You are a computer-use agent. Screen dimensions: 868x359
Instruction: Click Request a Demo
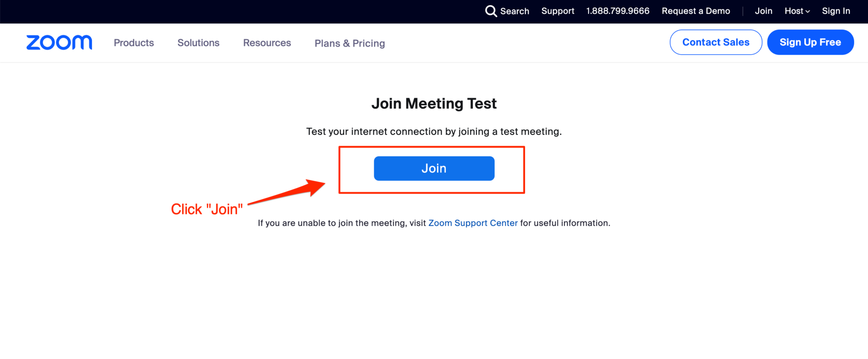(x=696, y=11)
